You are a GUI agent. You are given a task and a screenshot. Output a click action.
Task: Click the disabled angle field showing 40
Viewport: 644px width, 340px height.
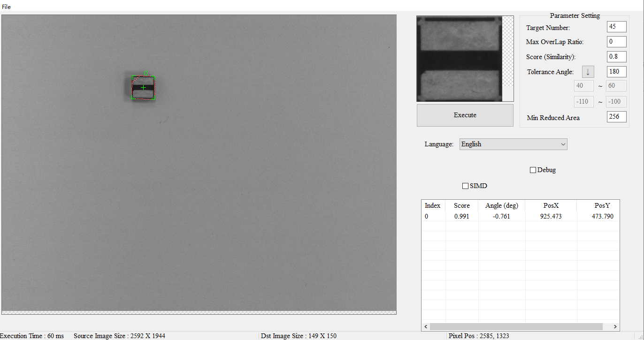pyautogui.click(x=584, y=86)
